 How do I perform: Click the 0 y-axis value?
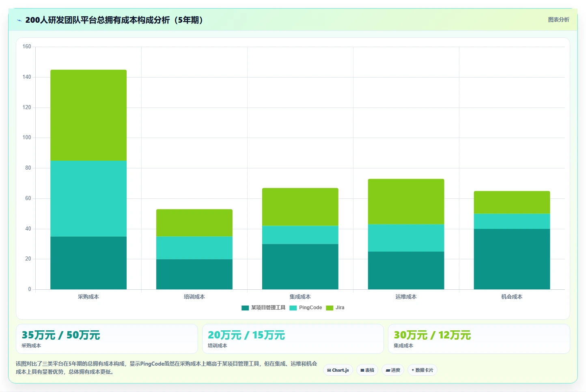pos(30,289)
